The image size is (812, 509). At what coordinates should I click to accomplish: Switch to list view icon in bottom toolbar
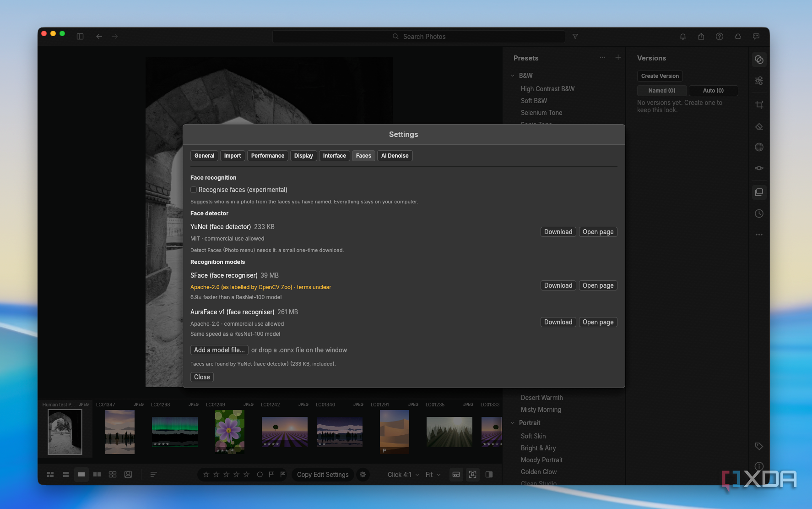(66, 475)
